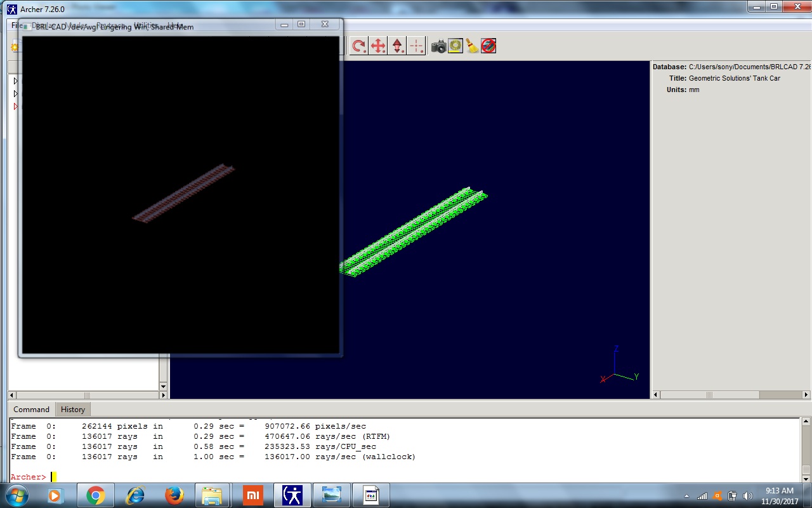Open Google Chrome from taskbar

[x=96, y=495]
